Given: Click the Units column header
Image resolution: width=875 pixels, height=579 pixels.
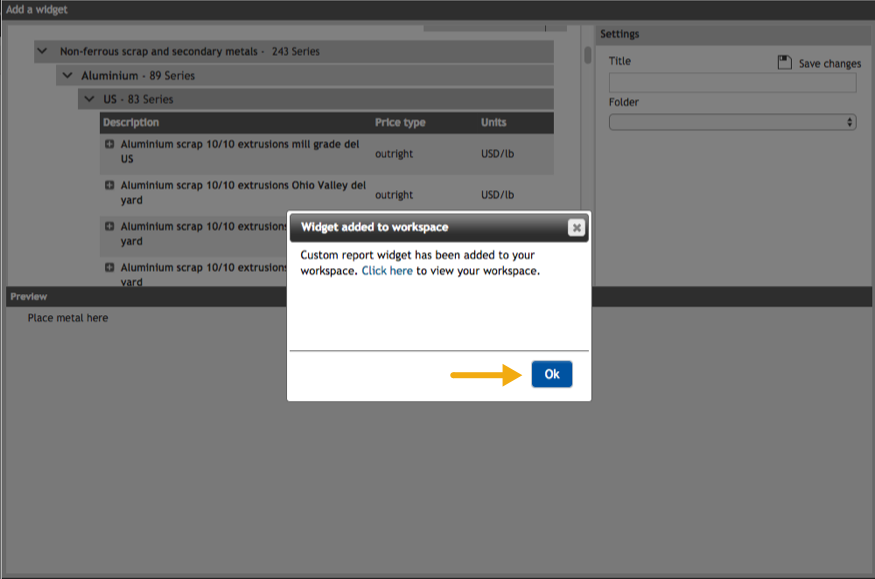Looking at the screenshot, I should pos(494,123).
